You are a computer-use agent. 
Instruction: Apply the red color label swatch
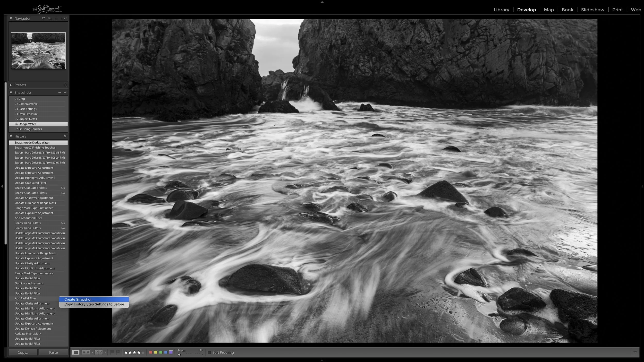[x=151, y=352]
